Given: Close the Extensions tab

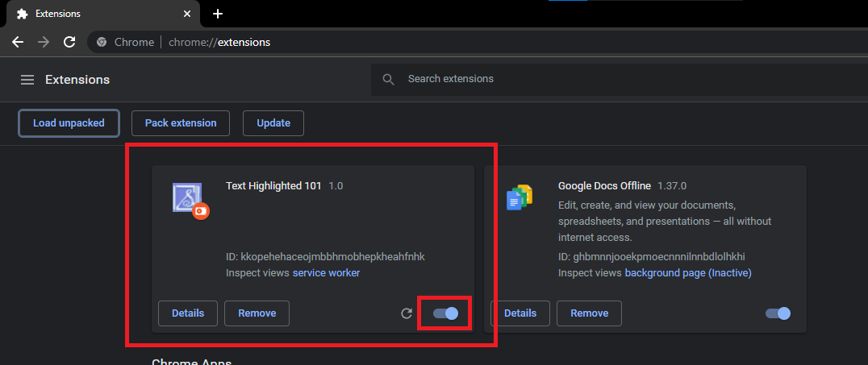Looking at the screenshot, I should pyautogui.click(x=187, y=14).
